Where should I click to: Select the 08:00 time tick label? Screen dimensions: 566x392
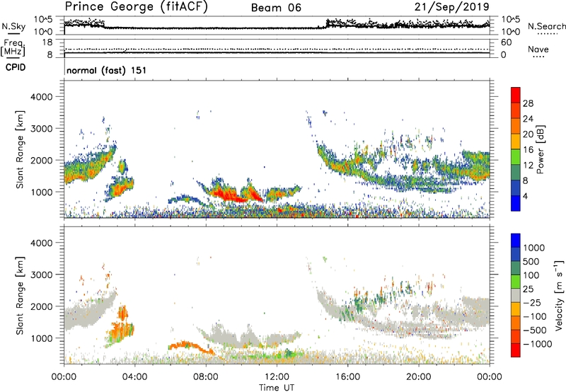[x=206, y=377]
